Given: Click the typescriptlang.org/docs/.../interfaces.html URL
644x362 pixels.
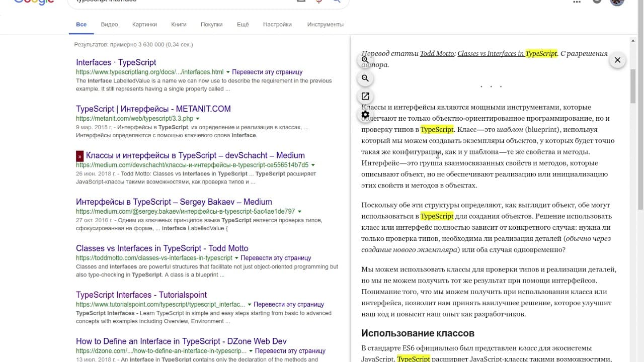Looking at the screenshot, I should pos(150,72).
